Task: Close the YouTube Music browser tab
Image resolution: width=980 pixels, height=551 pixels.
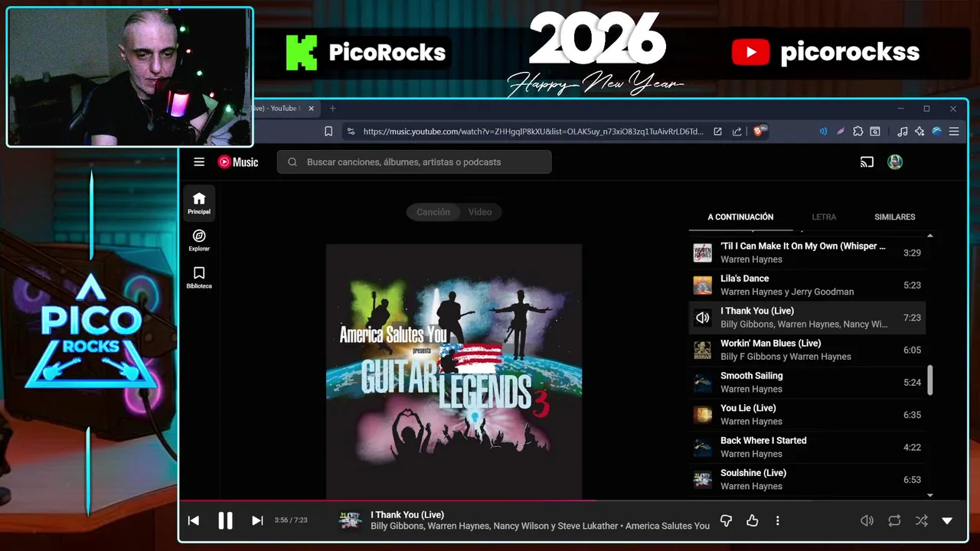Action: (311, 109)
